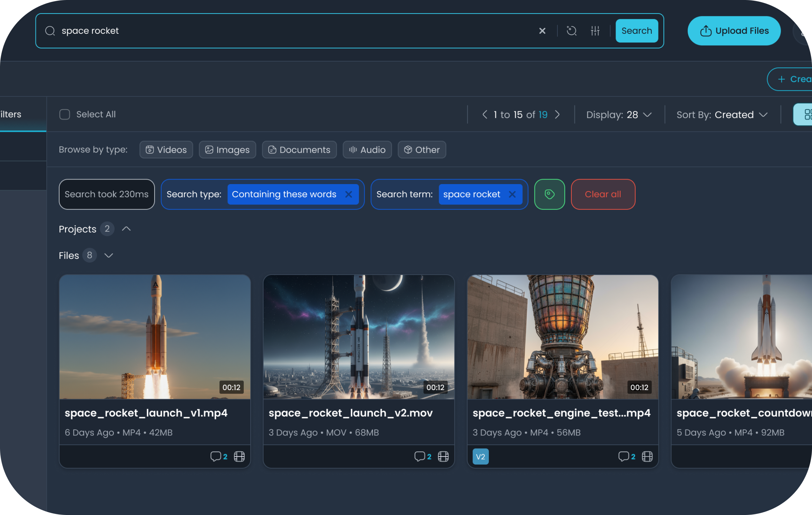Browse by Videos type

pos(166,150)
